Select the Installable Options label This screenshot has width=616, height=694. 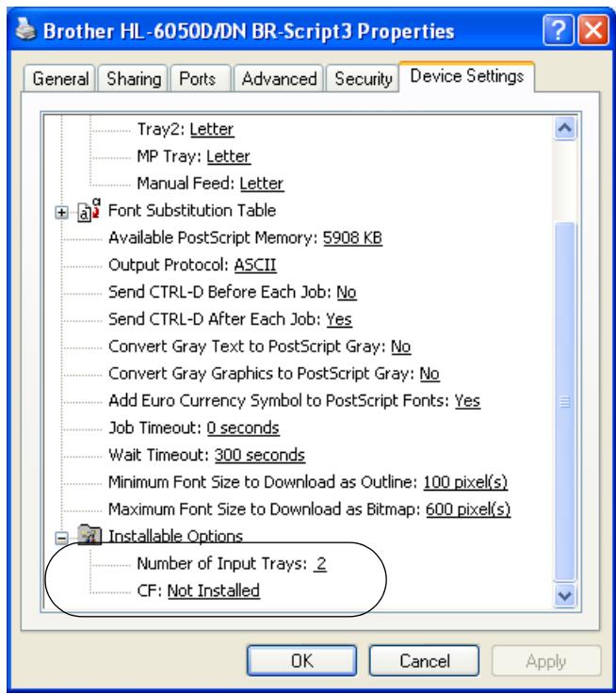tap(175, 536)
